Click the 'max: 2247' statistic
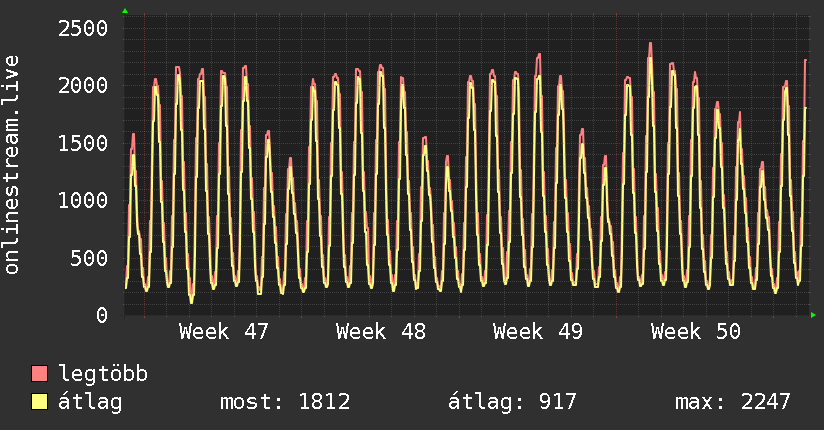This screenshot has width=824, height=430. pyautogui.click(x=733, y=402)
